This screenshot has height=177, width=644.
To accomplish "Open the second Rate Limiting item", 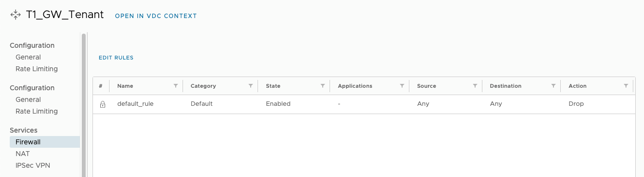I will [37, 111].
